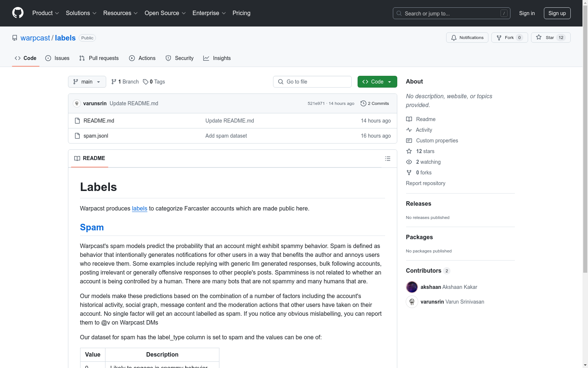Click the commits history clock icon

(x=363, y=103)
